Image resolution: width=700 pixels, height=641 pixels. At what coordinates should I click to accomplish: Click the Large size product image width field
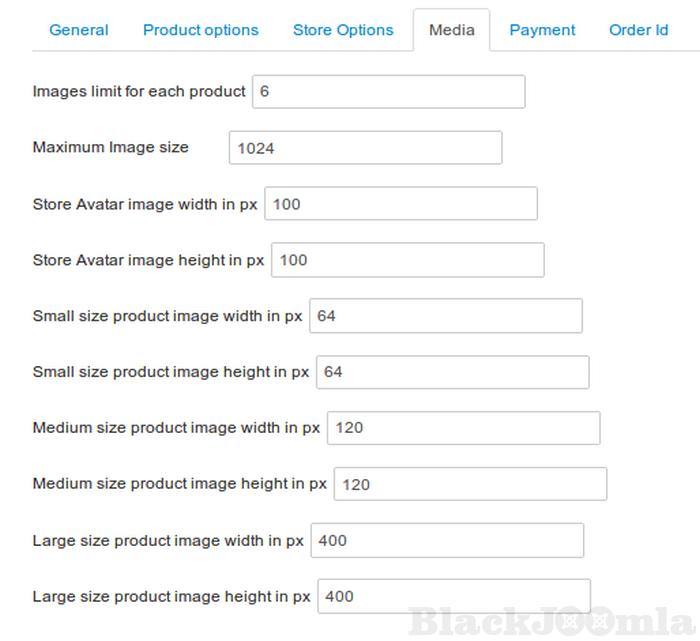447,540
